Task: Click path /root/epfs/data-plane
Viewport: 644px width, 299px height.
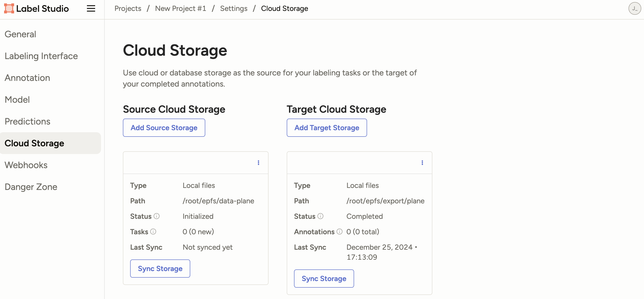Action: coord(218,201)
